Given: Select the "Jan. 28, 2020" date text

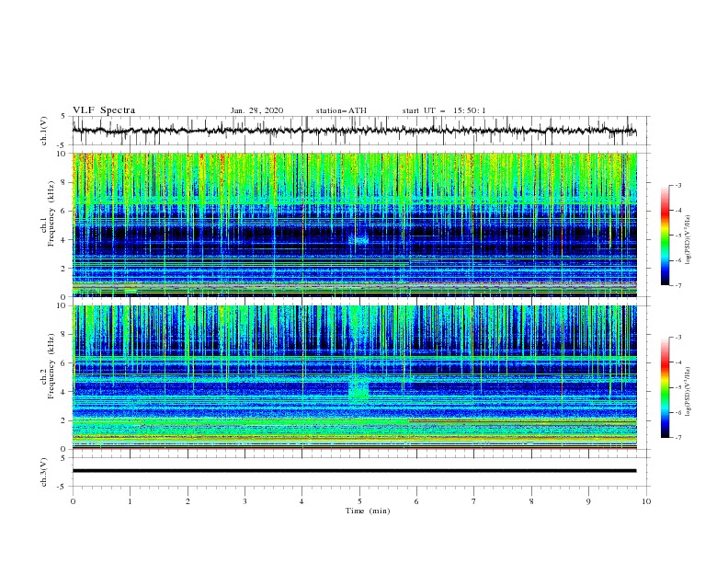Looking at the screenshot, I should (256, 110).
